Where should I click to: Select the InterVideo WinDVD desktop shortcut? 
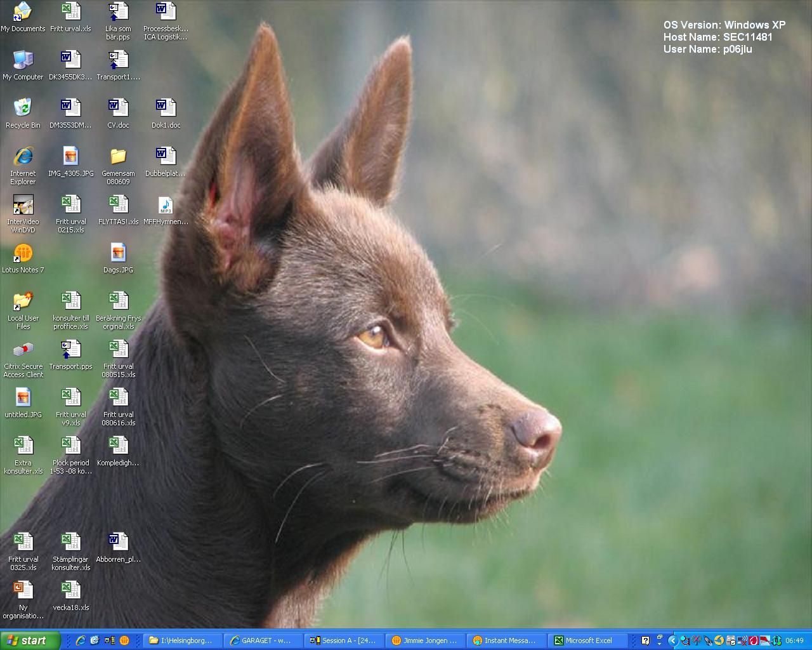(x=23, y=205)
